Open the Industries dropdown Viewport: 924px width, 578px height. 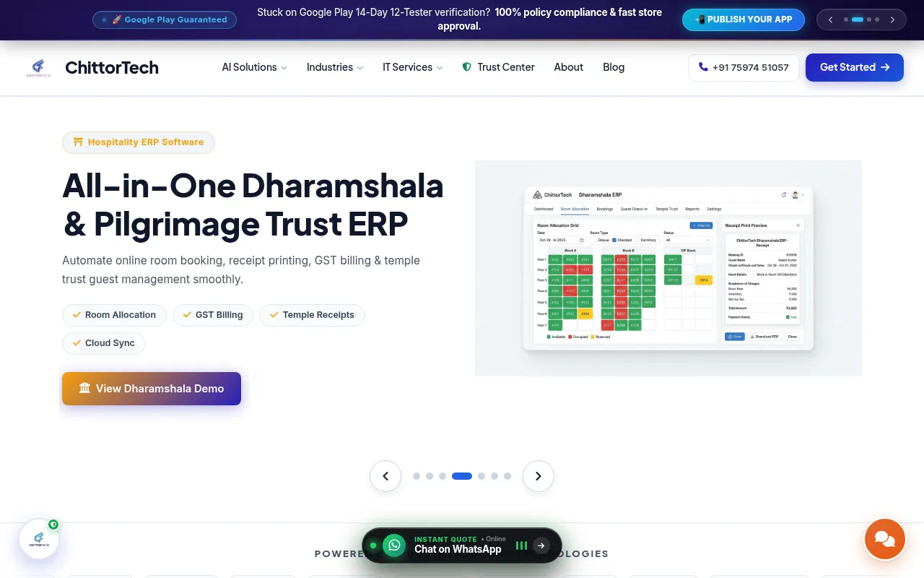tap(335, 67)
